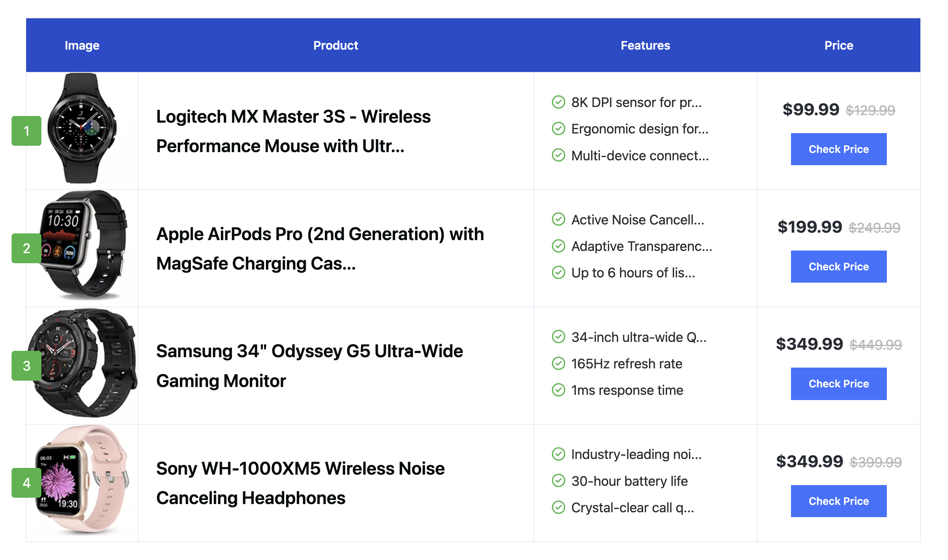Click Check Price for Logitech MX Master 3S

coord(838,149)
